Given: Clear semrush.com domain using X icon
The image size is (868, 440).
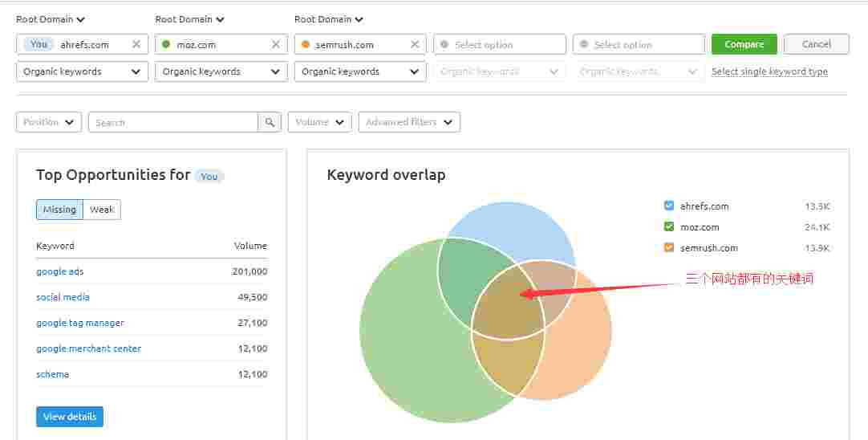Looking at the screenshot, I should 415,45.
